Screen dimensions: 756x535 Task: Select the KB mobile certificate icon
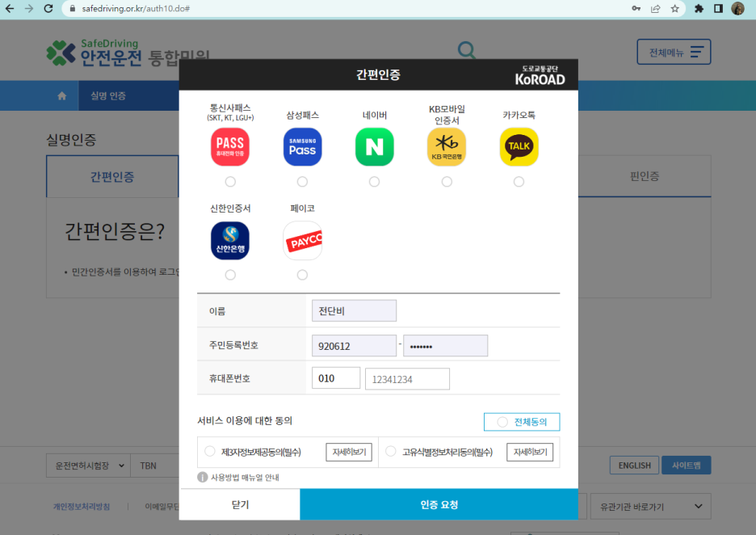tap(447, 146)
